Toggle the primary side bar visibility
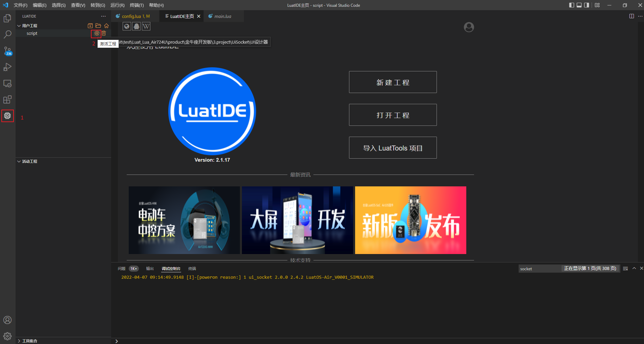The width and height of the screenshot is (644, 344). pos(572,5)
